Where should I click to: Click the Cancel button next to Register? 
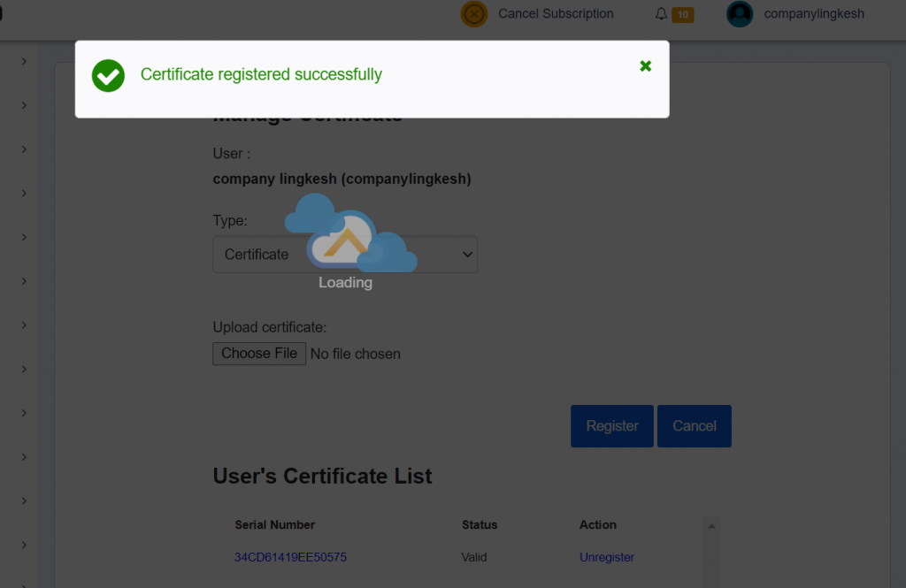[694, 425]
